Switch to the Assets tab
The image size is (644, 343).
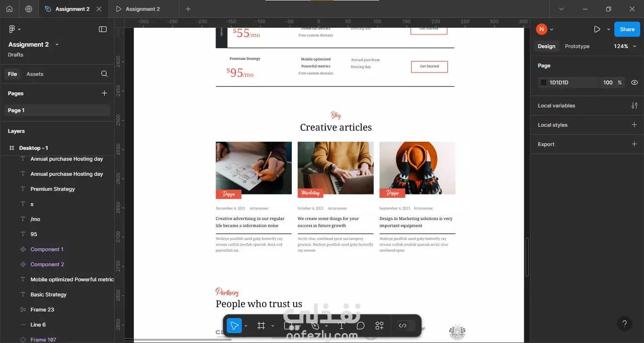coord(35,74)
